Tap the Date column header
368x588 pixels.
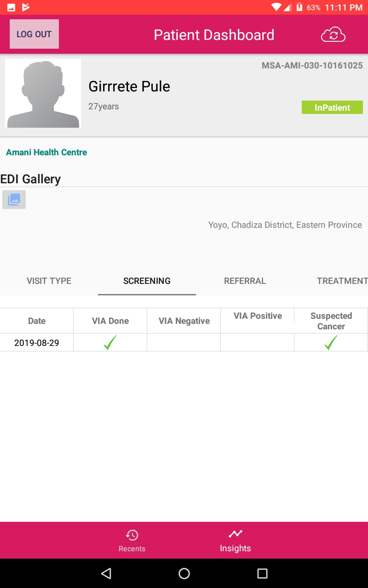pyautogui.click(x=37, y=321)
